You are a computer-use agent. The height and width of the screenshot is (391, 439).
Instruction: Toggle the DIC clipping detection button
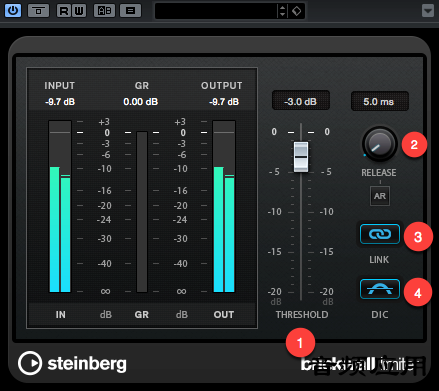[380, 289]
